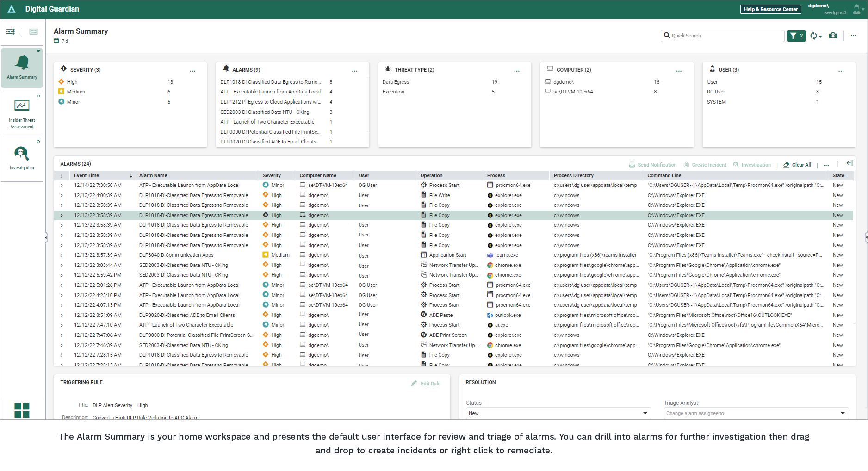Open the top toolbar more options menu

tap(853, 36)
